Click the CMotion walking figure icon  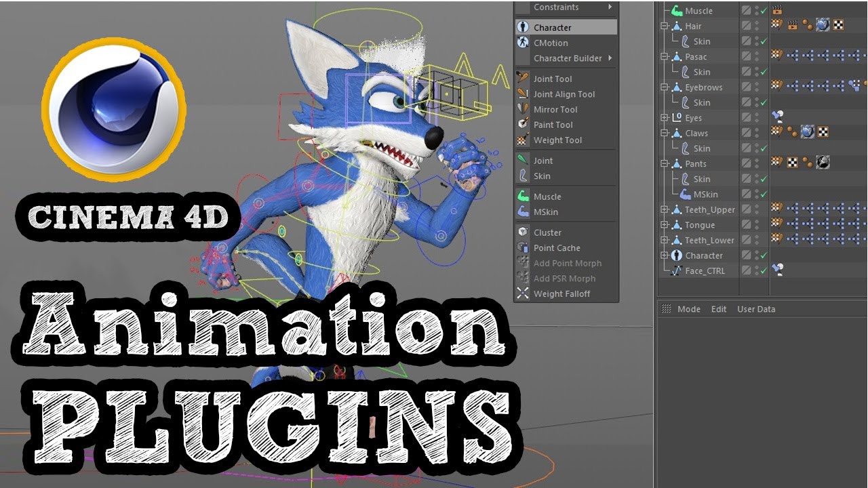coord(523,43)
